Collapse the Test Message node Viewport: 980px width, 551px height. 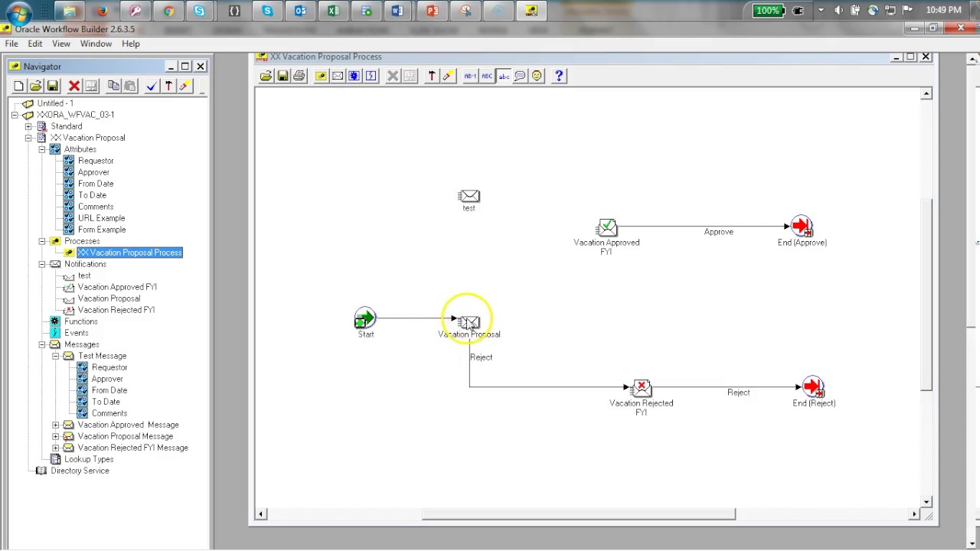click(x=56, y=356)
